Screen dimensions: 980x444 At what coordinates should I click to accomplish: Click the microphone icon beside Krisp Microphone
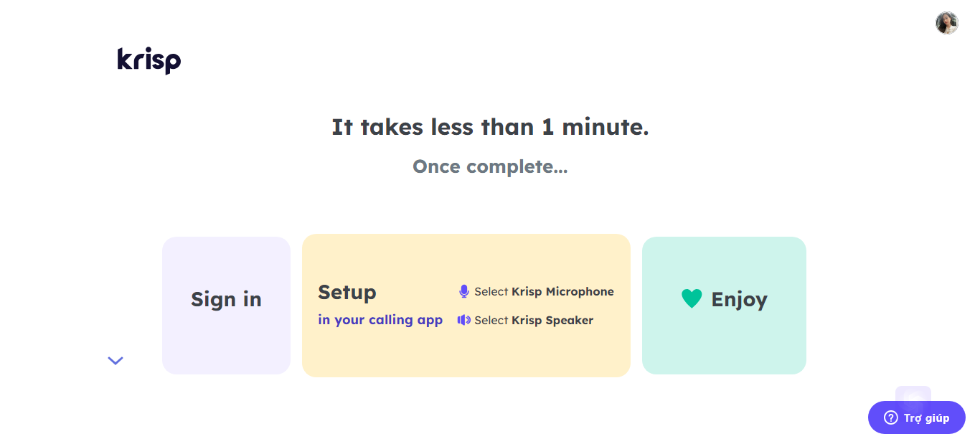pyautogui.click(x=464, y=291)
